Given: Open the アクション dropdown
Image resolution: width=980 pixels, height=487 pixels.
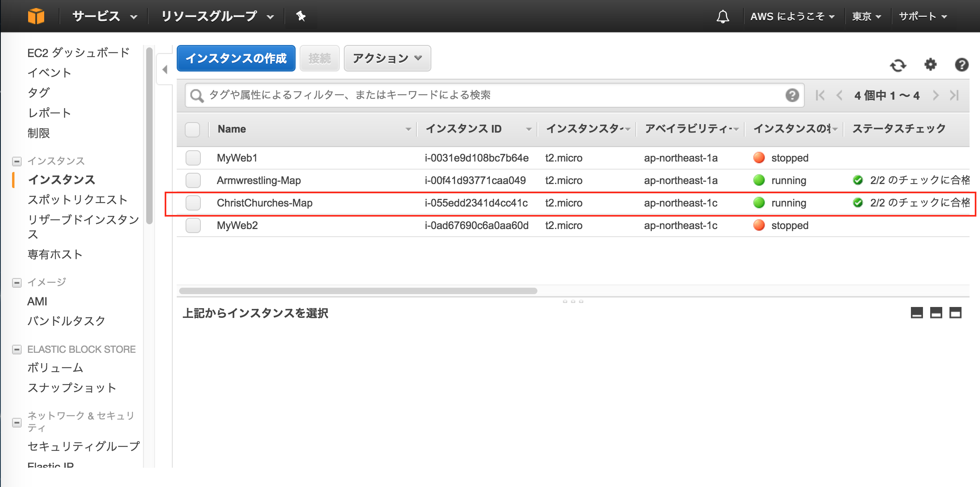Looking at the screenshot, I should tap(387, 58).
